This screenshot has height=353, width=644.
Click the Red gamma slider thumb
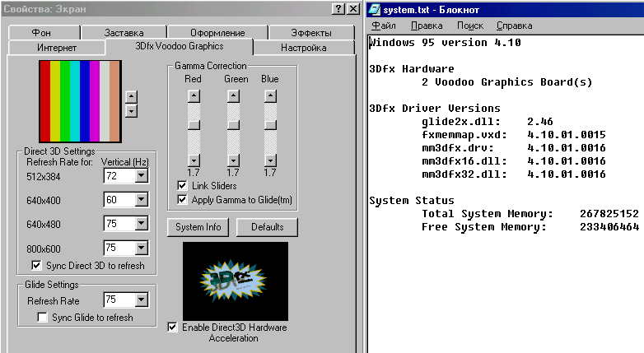pos(194,125)
